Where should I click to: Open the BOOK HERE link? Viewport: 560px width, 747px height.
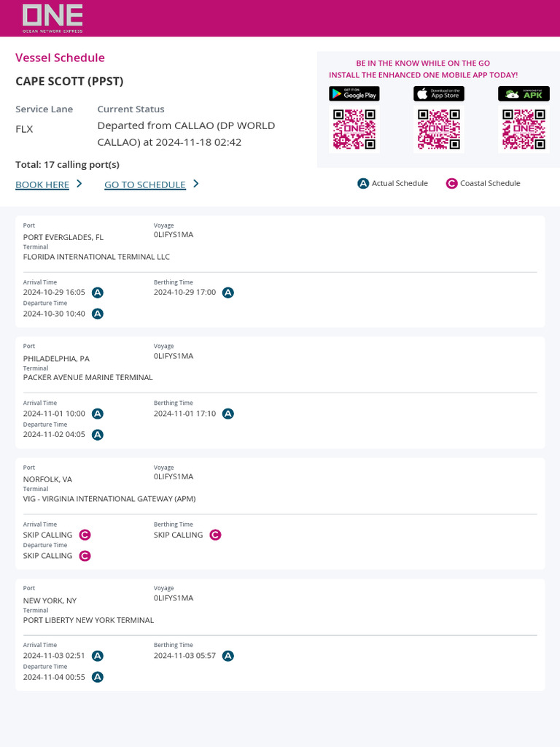[42, 185]
